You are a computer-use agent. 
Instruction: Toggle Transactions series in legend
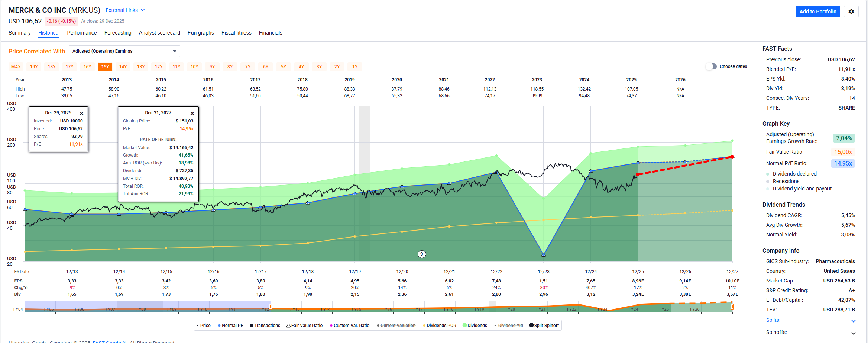pos(265,326)
